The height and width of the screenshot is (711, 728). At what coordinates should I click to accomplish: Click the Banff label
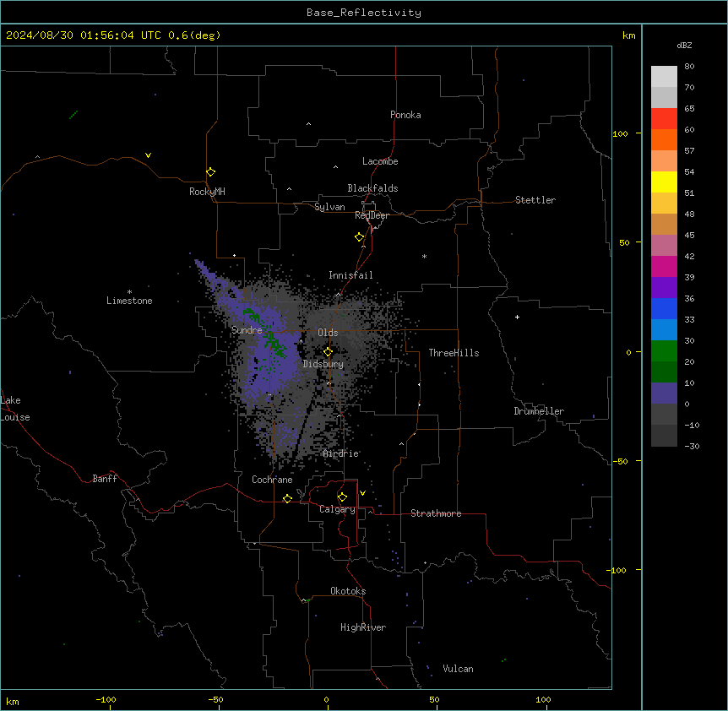[105, 479]
